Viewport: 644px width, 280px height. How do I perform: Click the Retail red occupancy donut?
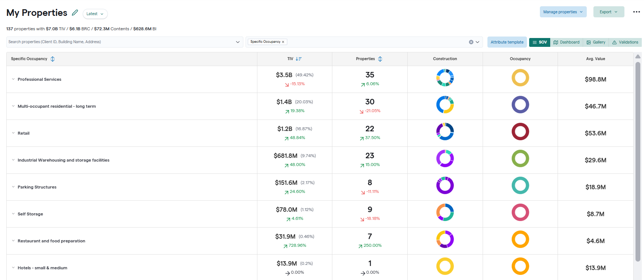(520, 132)
